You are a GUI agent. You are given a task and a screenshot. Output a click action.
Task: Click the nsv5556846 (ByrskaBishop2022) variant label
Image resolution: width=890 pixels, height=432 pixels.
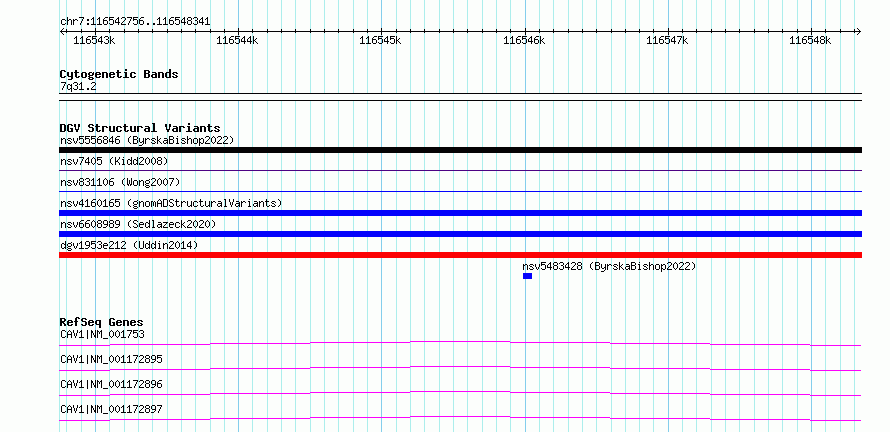147,140
